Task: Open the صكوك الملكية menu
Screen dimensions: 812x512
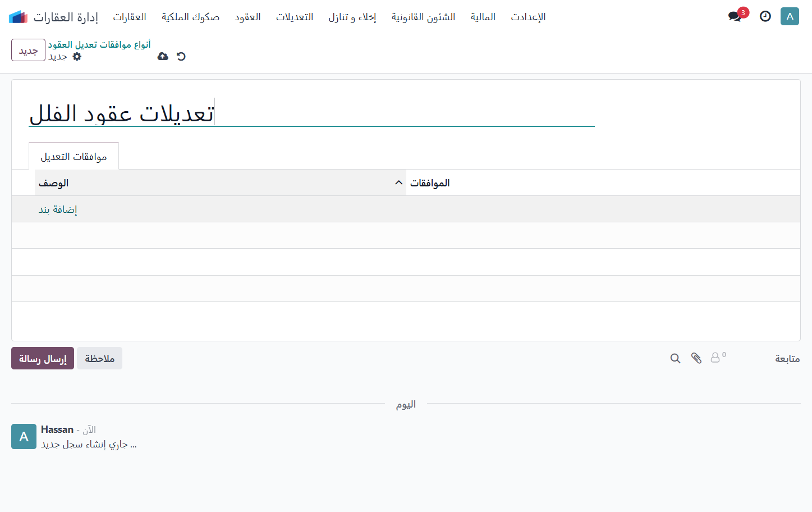Action: (x=190, y=17)
